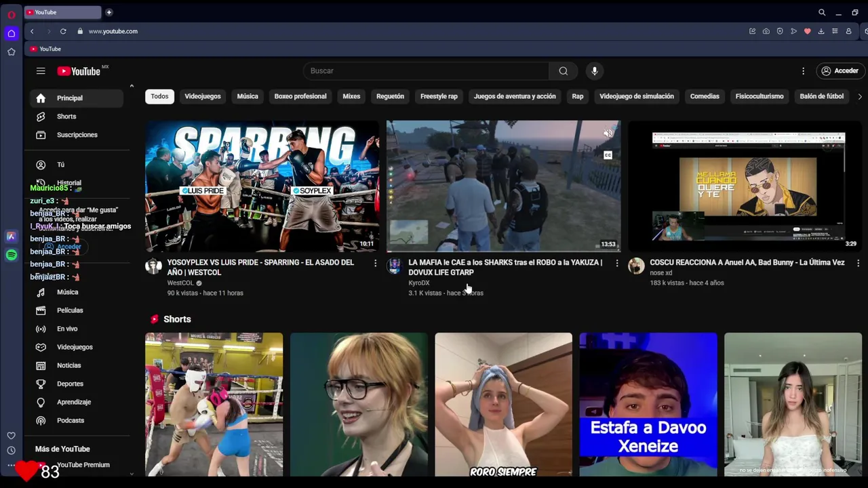Open options for LA MAFIA le CAE video

pyautogui.click(x=616, y=263)
